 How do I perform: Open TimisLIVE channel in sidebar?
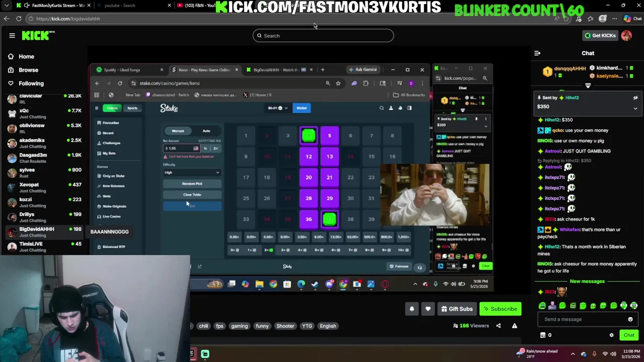tap(44, 247)
